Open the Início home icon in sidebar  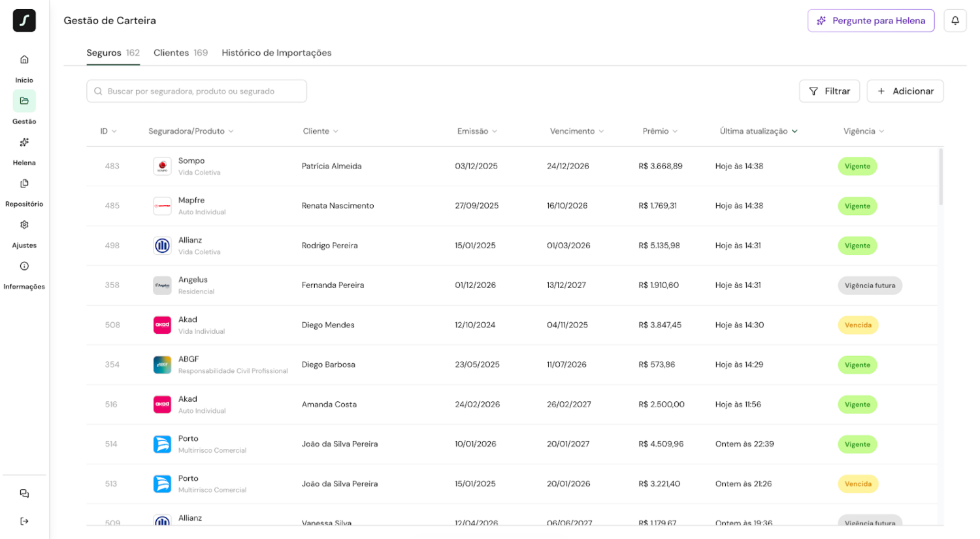pos(24,60)
